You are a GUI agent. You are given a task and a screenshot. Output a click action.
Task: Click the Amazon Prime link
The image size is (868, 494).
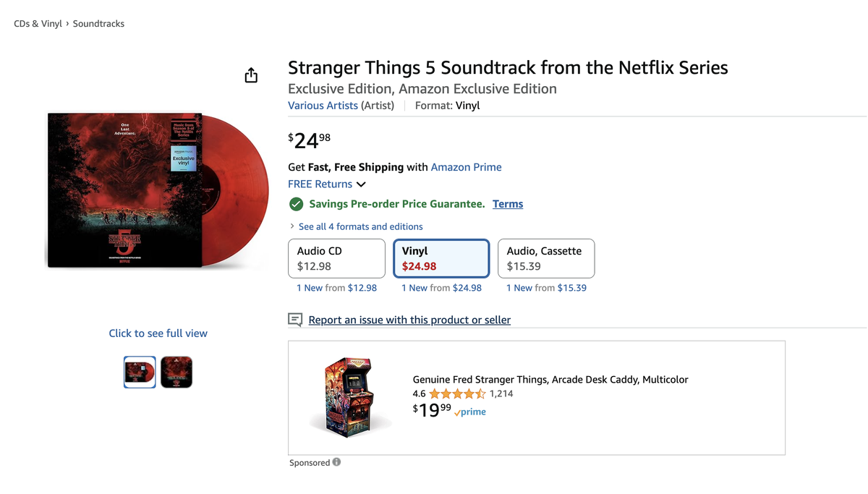point(466,167)
